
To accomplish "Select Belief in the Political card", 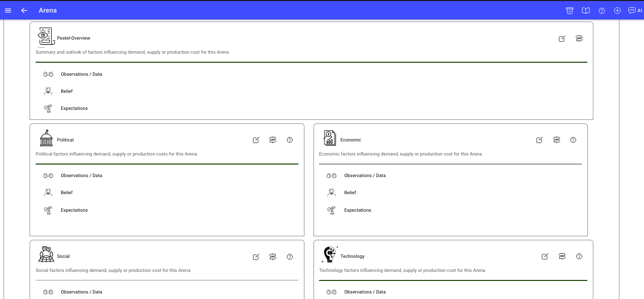I will click(x=67, y=193).
